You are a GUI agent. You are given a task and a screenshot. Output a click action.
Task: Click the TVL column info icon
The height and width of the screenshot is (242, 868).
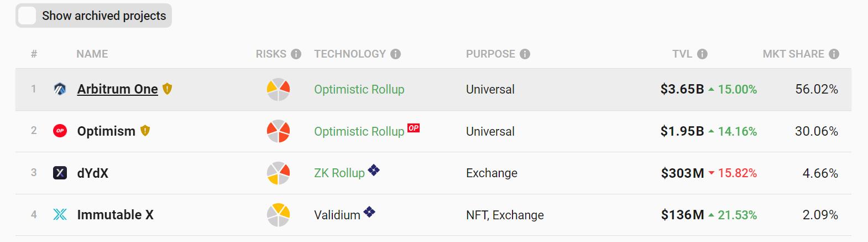[x=702, y=54]
